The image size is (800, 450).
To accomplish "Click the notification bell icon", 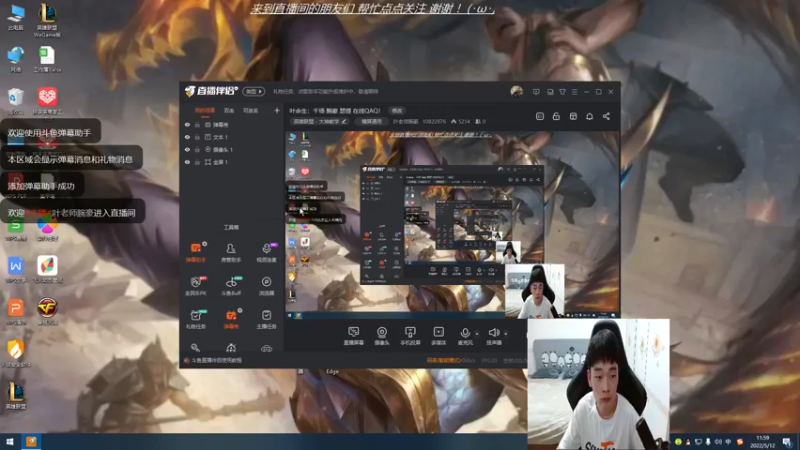I will coord(589,116).
